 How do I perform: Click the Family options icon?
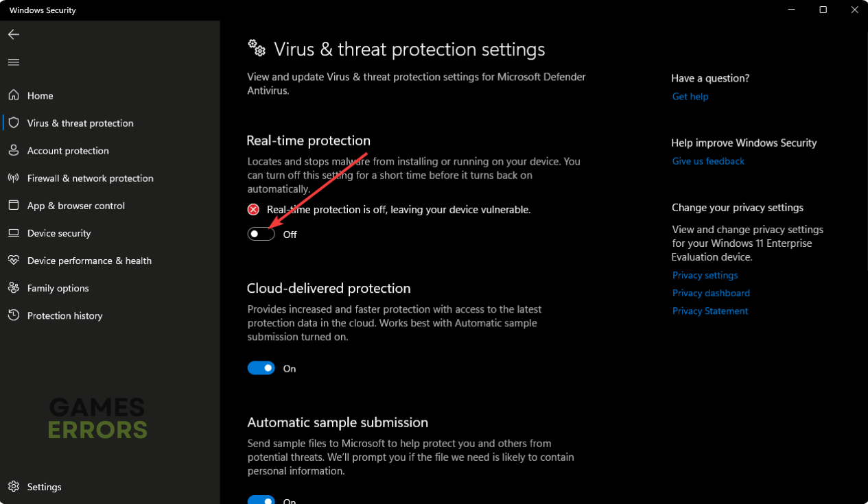14,288
